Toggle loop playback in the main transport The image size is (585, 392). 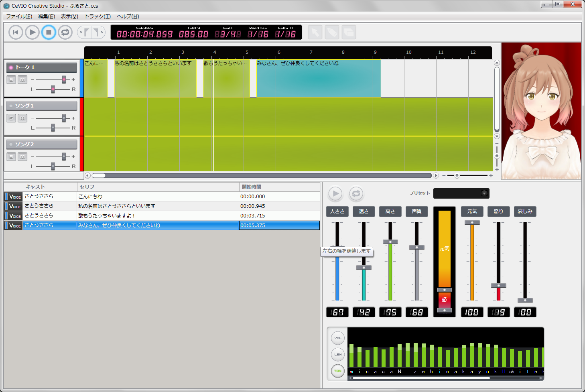pyautogui.click(x=65, y=32)
